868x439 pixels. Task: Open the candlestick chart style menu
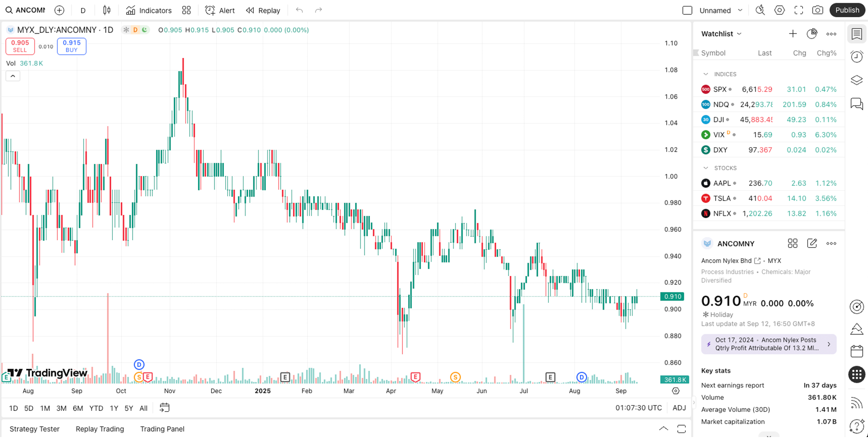click(107, 10)
